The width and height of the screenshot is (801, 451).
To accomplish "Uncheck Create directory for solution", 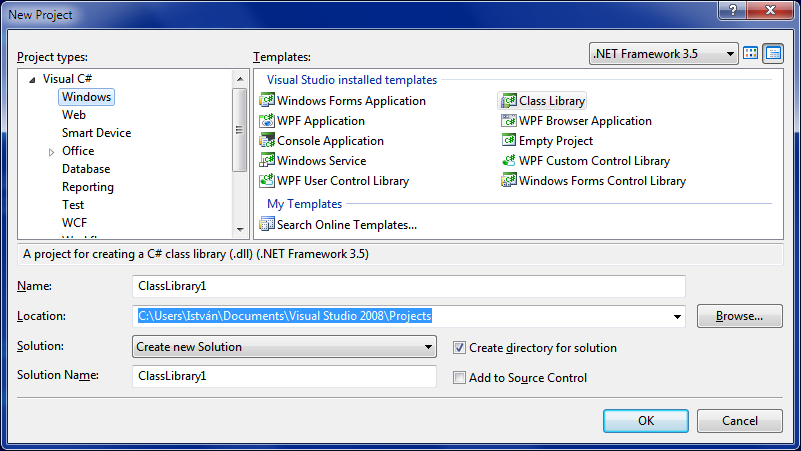I will [459, 348].
